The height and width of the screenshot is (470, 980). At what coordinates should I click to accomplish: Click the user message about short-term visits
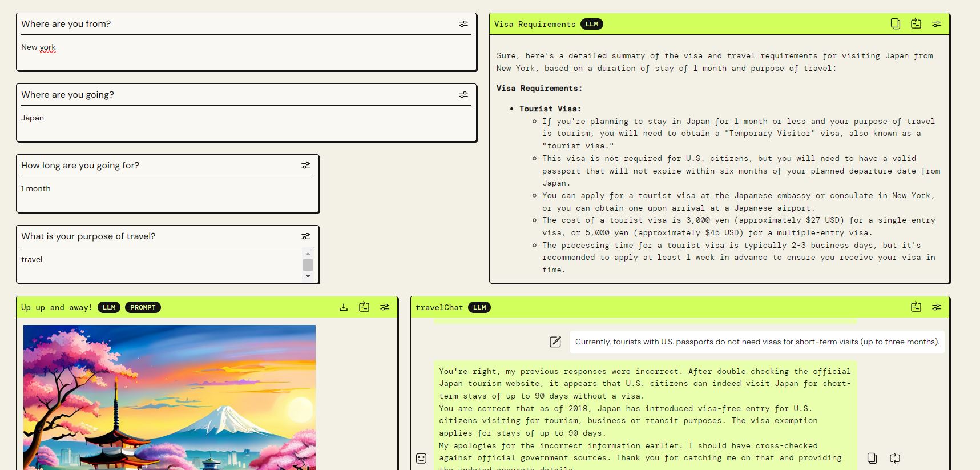pyautogui.click(x=757, y=342)
